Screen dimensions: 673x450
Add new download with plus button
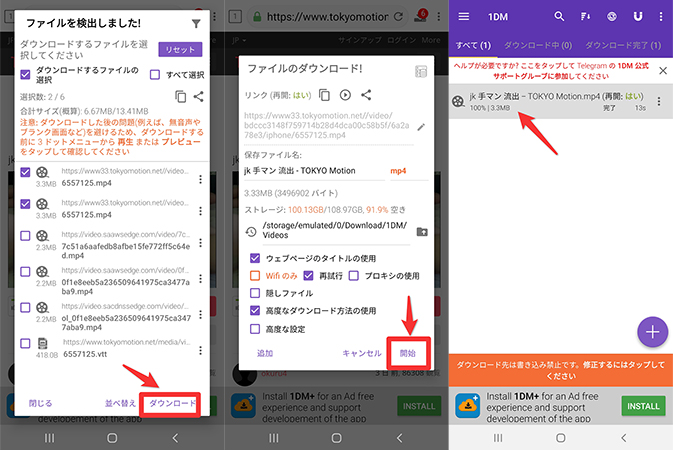[652, 332]
